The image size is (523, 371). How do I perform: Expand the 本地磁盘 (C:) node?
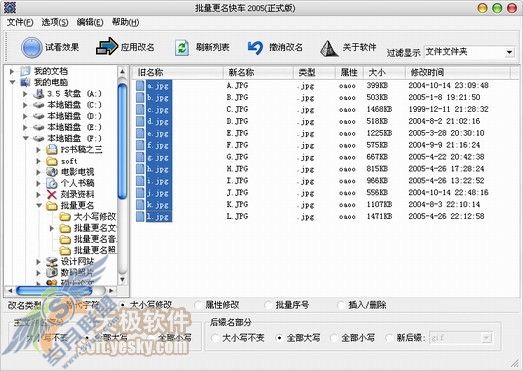point(25,105)
